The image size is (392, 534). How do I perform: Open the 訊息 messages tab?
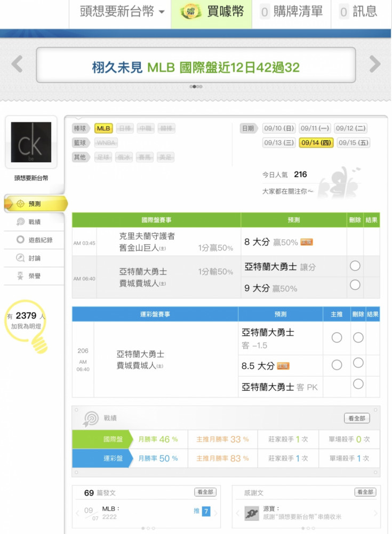point(358,12)
